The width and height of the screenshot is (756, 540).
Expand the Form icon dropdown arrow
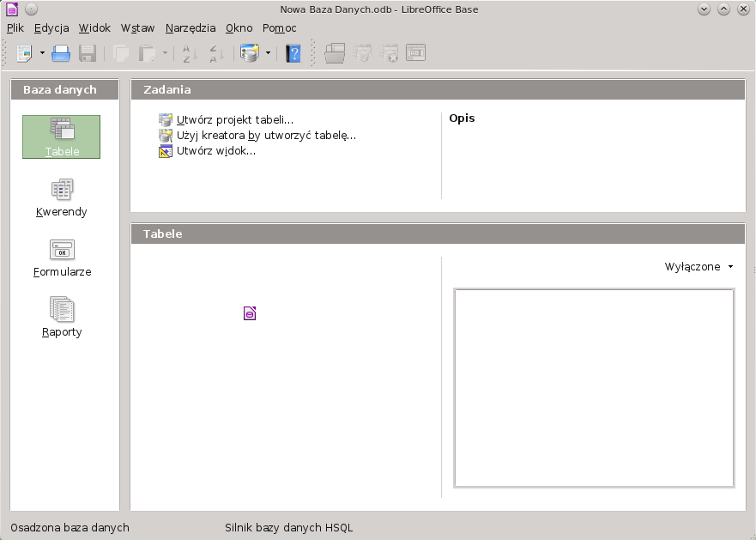268,53
